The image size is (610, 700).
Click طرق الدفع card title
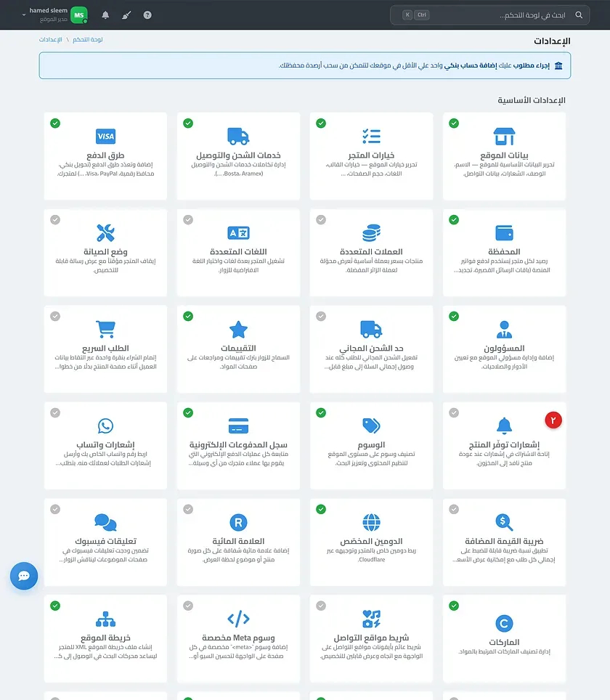(x=105, y=155)
